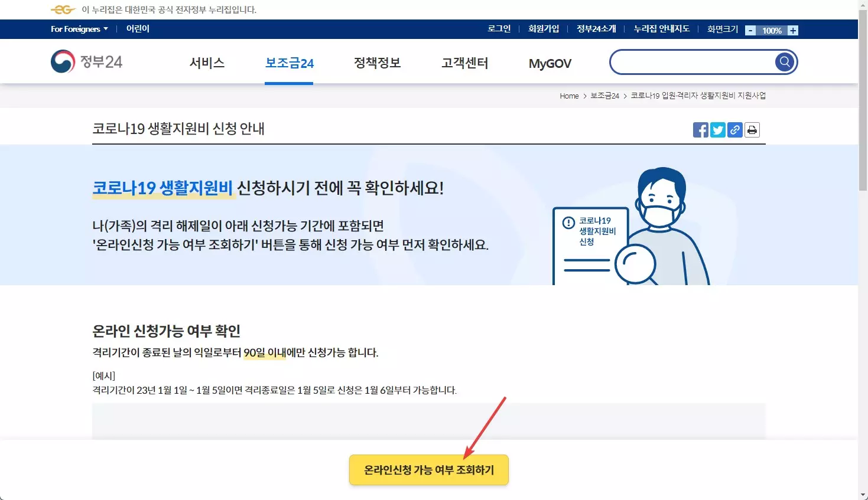Open the 정책정보 menu

[x=376, y=63]
